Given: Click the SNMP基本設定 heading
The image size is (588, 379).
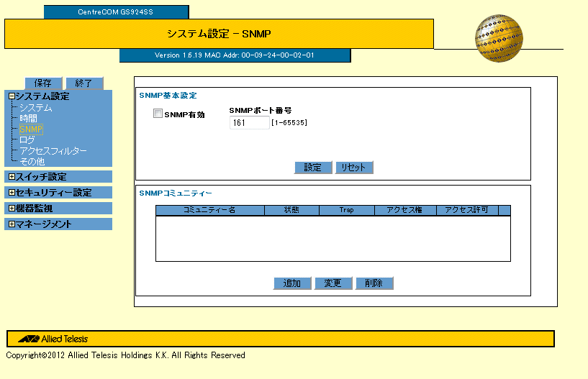Looking at the screenshot, I should pos(168,96).
